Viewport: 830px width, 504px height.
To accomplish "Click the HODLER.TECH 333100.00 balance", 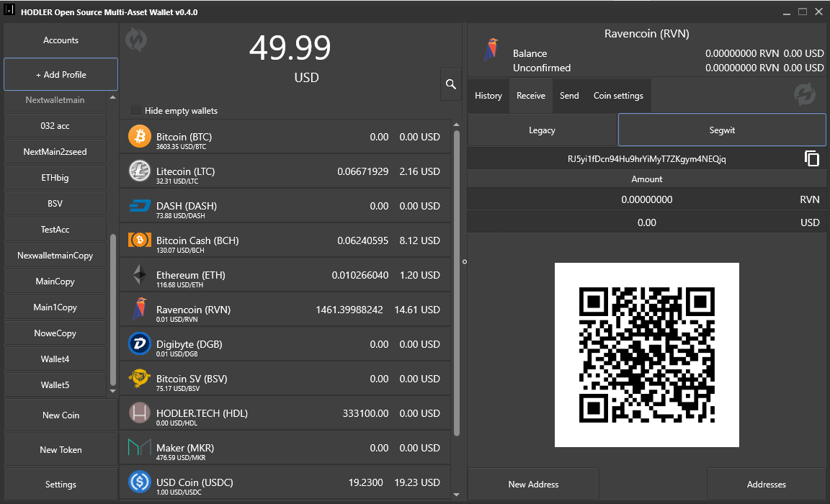I will click(365, 413).
